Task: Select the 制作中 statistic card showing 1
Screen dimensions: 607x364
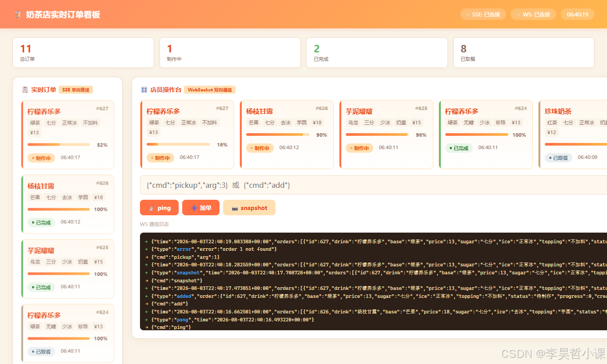Action: (x=230, y=52)
